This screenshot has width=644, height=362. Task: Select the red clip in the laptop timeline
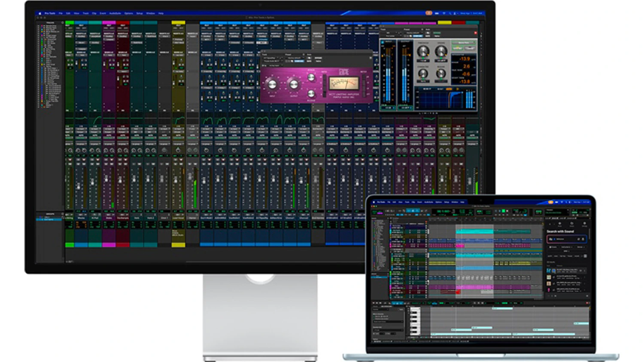457,292
